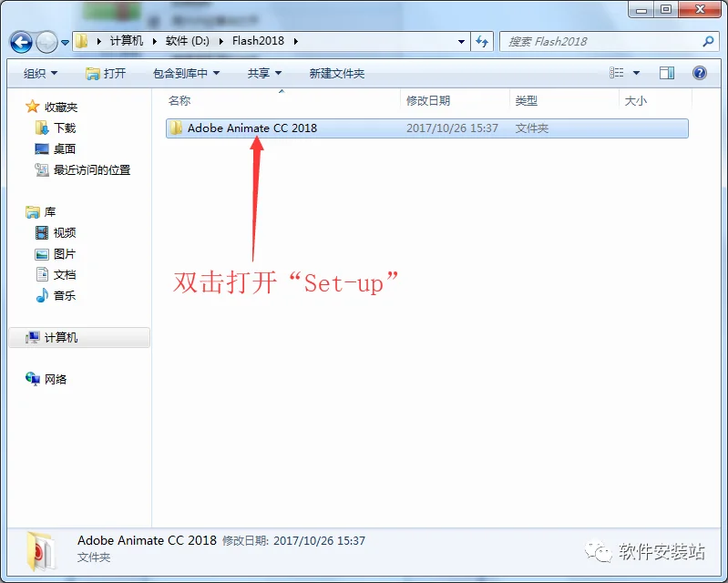Click the Adobe Animate CC 2018 folder icon

pos(176,128)
